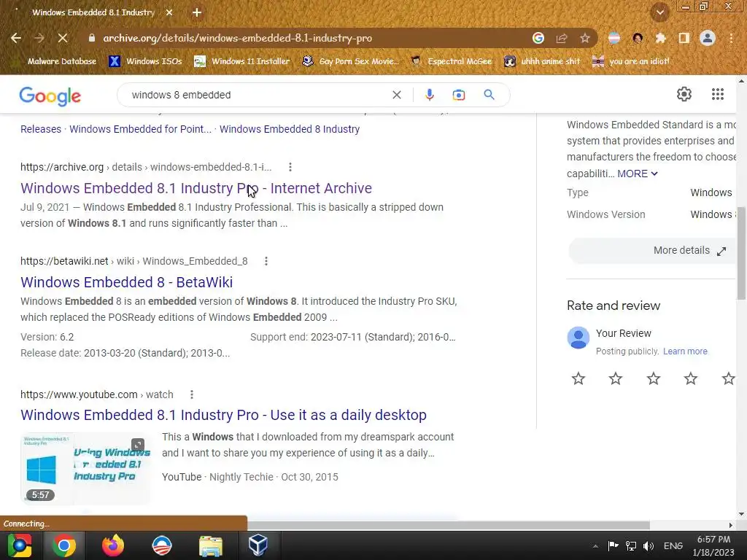Show hidden tray icons arrow
This screenshot has height=560, width=747.
click(x=595, y=546)
